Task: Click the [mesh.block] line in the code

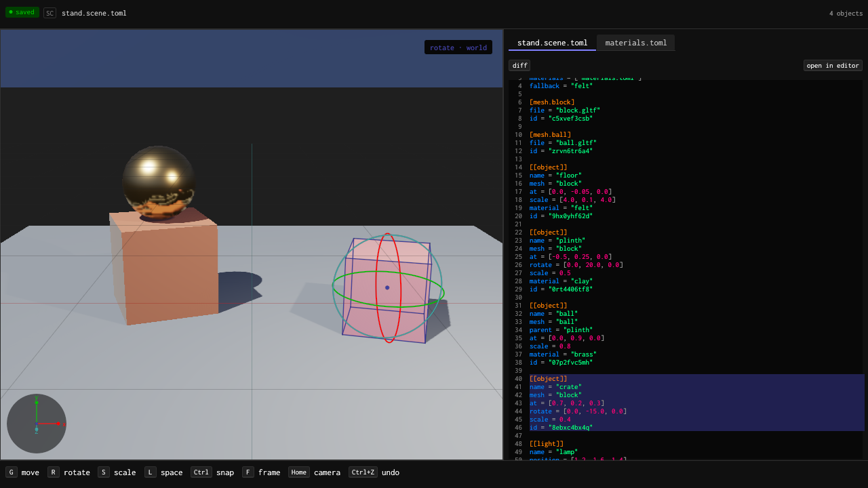Action: 552,102
